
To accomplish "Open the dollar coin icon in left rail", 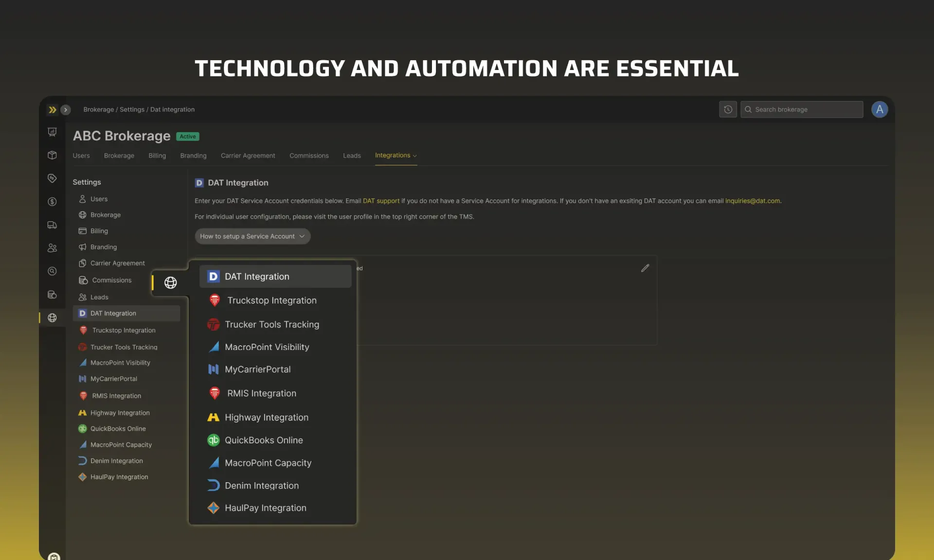I will pos(52,202).
